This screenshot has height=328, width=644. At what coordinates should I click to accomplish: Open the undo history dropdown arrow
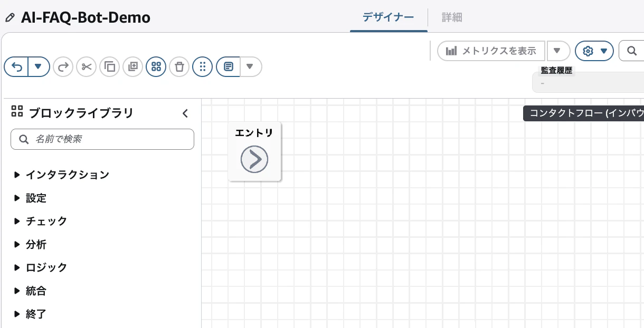[x=38, y=67]
